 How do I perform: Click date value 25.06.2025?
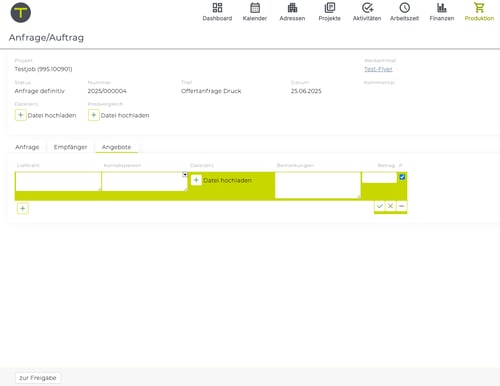tap(306, 91)
